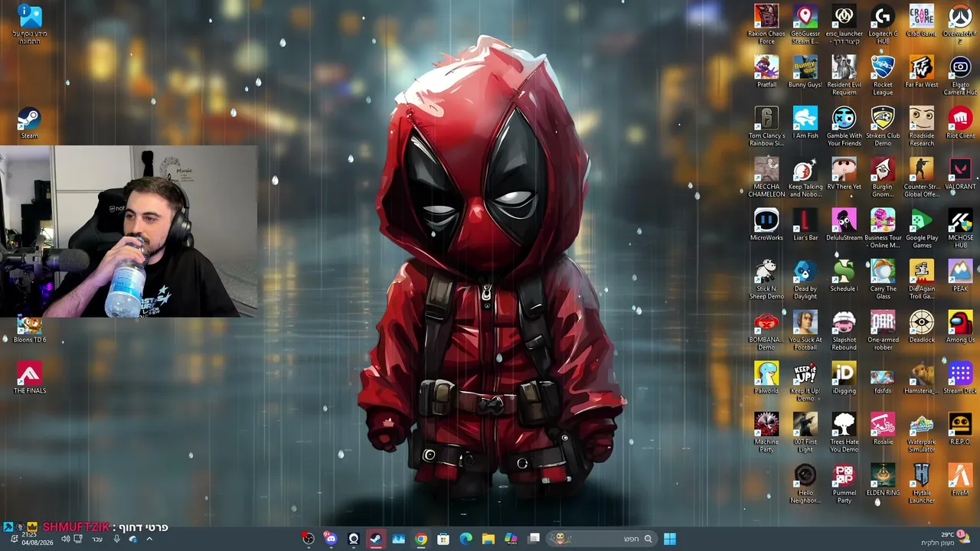The image size is (980, 551).
Task: Select the Overwatch 2 shortcut
Action: [960, 24]
